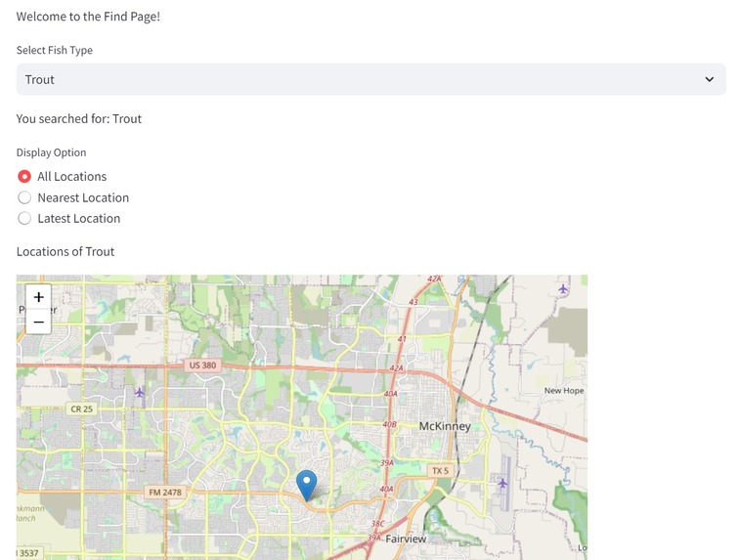The width and height of the screenshot is (740, 560).
Task: Click the blue Trout location marker
Action: [307, 485]
